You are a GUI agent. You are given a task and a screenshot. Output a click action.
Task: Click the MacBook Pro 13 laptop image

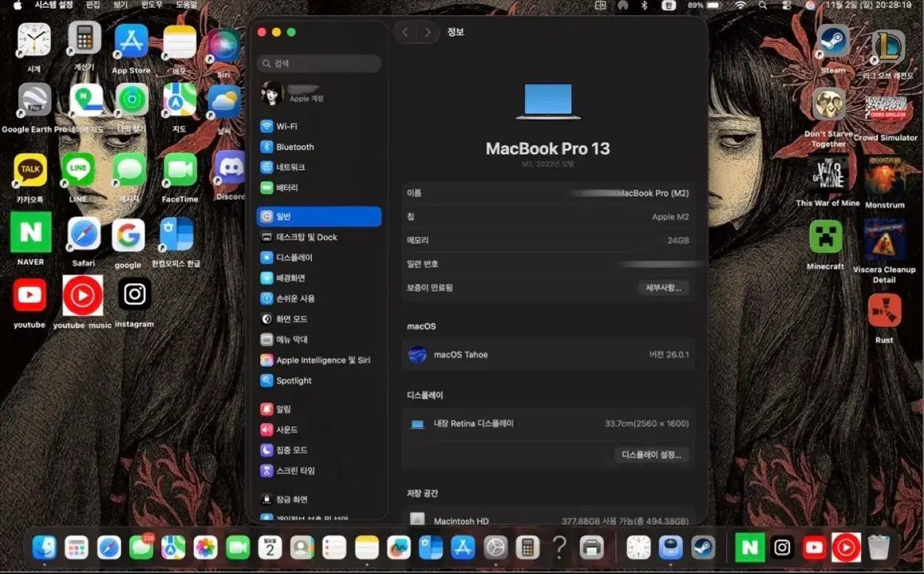tap(548, 101)
